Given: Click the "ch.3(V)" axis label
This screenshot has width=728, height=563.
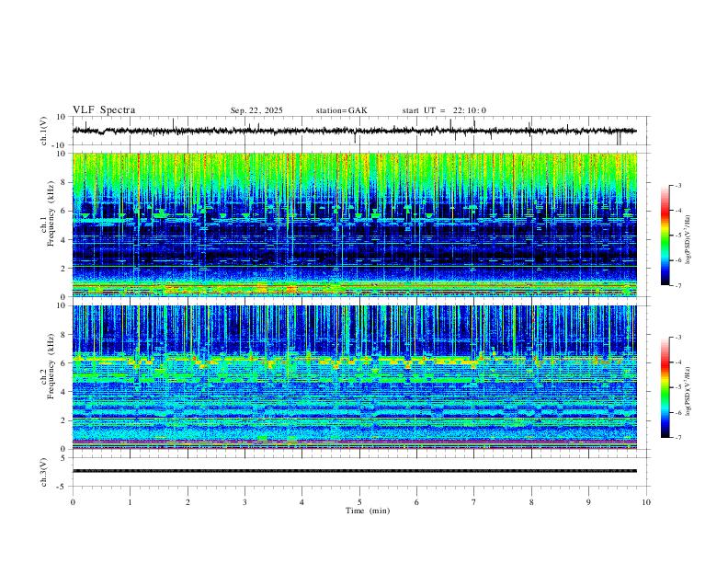Looking at the screenshot, I should (44, 473).
